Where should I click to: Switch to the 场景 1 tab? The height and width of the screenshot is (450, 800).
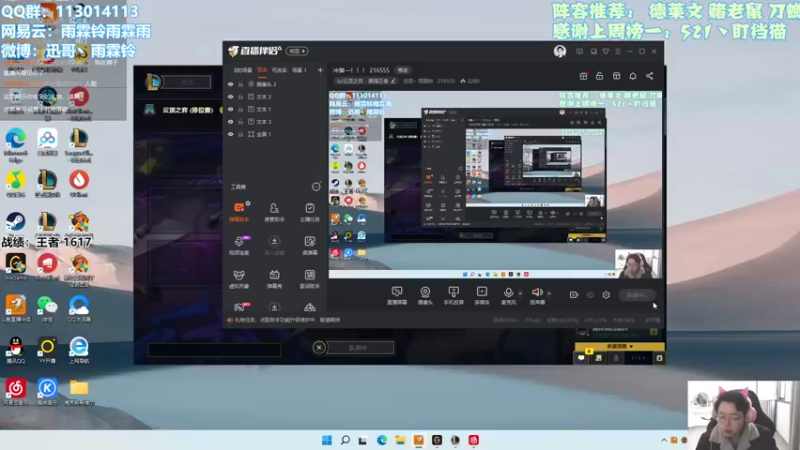299,70
